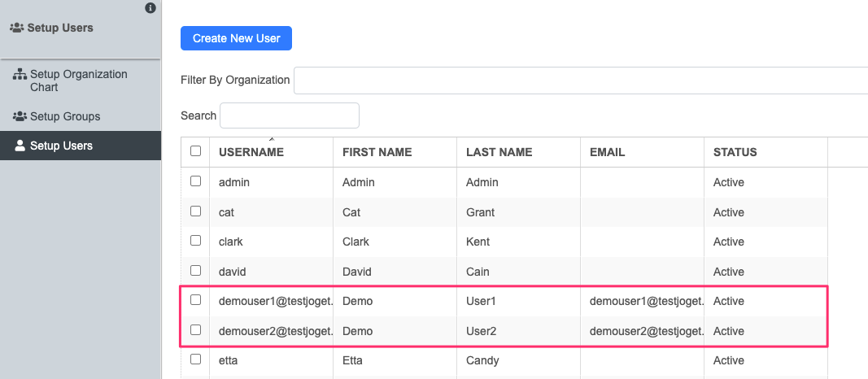Click the organization chart sitemap icon
The width and height of the screenshot is (868, 379).
point(20,75)
